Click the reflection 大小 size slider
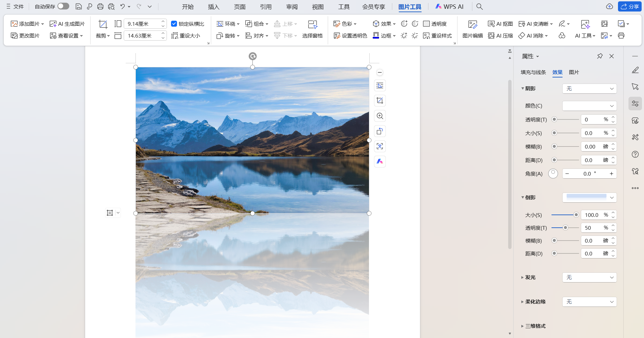644x338 pixels. (x=565, y=215)
